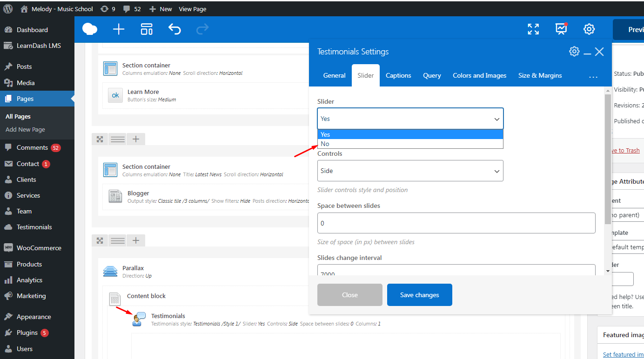Click the Testimonials element icon
Viewport: 644px width, 359px height.
(x=139, y=319)
